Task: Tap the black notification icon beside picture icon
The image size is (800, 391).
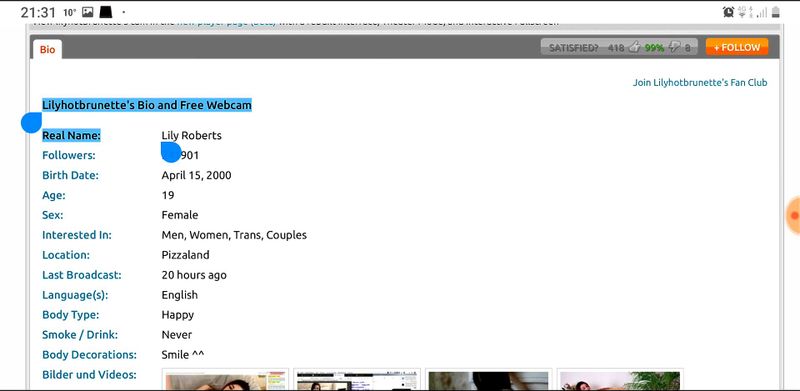Action: click(x=106, y=12)
